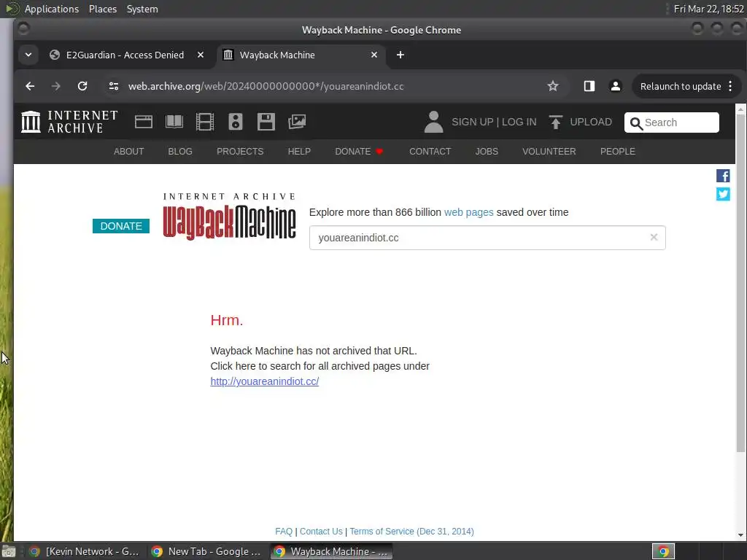The width and height of the screenshot is (747, 560).
Task: Click the show desktop icon in bottom panel
Action: click(9, 552)
